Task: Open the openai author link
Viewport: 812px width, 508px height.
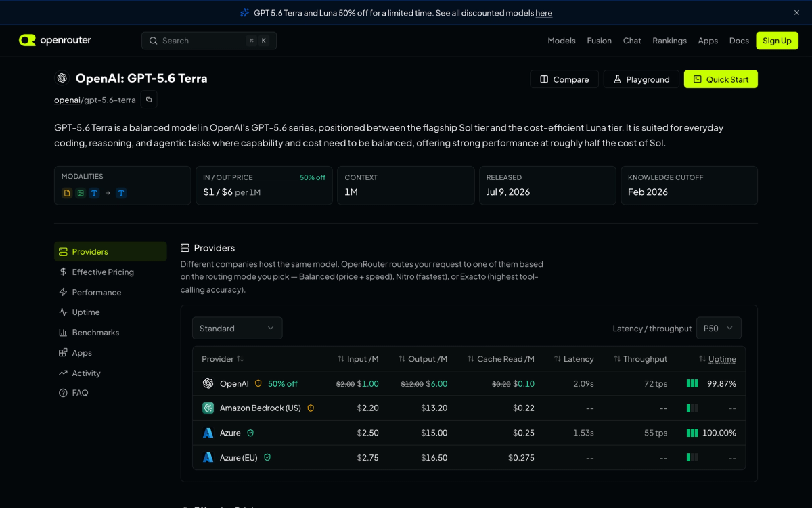Action: 67,100
